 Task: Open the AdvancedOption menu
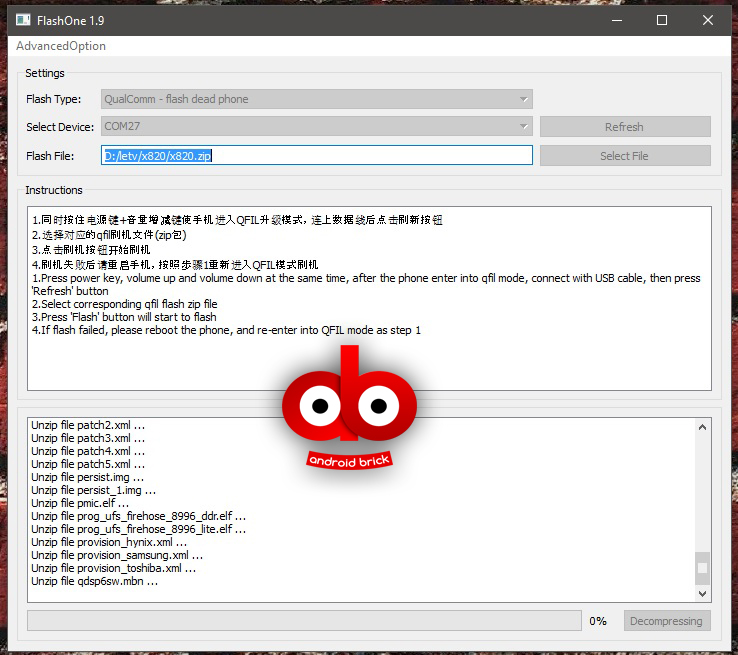click(61, 46)
